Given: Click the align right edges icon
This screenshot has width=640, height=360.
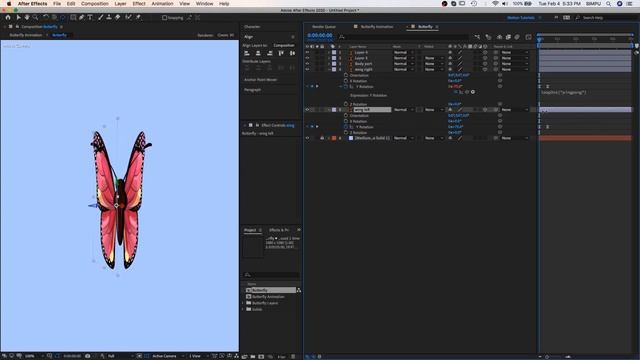Looking at the screenshot, I should click(x=269, y=53).
